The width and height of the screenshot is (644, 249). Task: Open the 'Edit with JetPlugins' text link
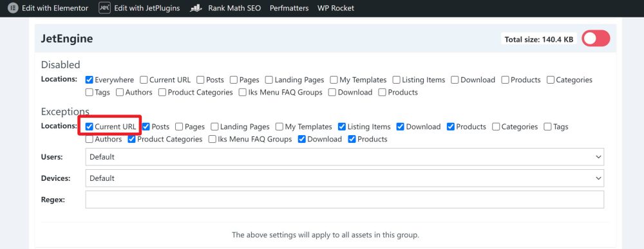tap(147, 8)
